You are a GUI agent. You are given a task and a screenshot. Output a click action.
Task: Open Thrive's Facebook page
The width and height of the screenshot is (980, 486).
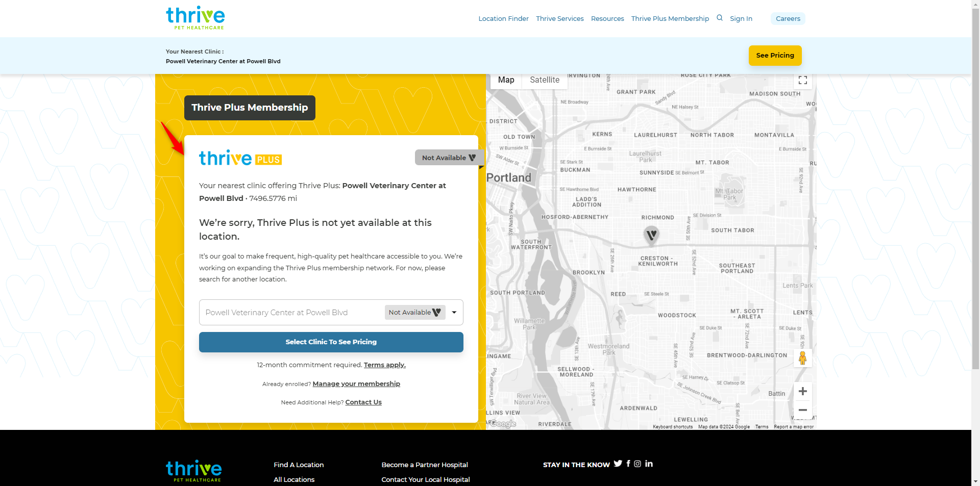(628, 464)
